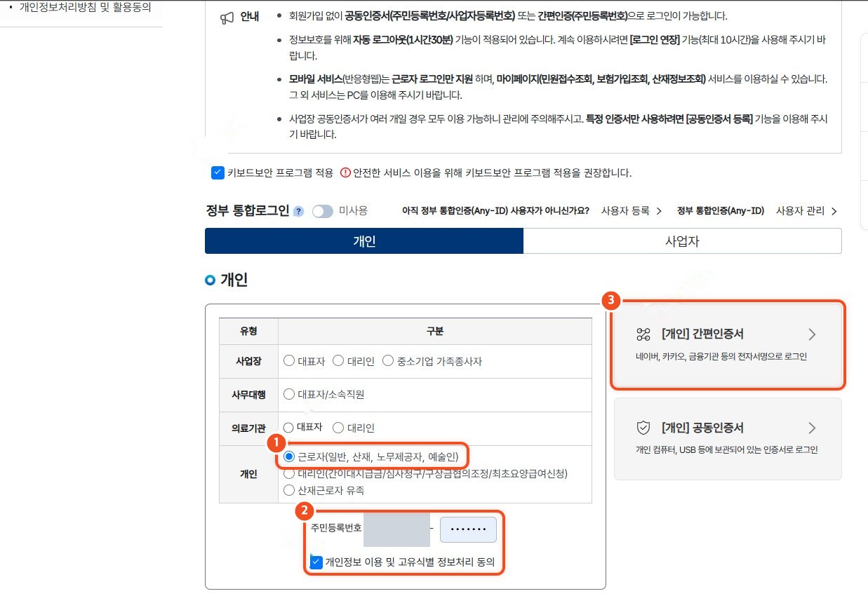Screen dimensions: 868x610
Task: Click the chevron on 공동인증서 card
Action: click(x=812, y=428)
